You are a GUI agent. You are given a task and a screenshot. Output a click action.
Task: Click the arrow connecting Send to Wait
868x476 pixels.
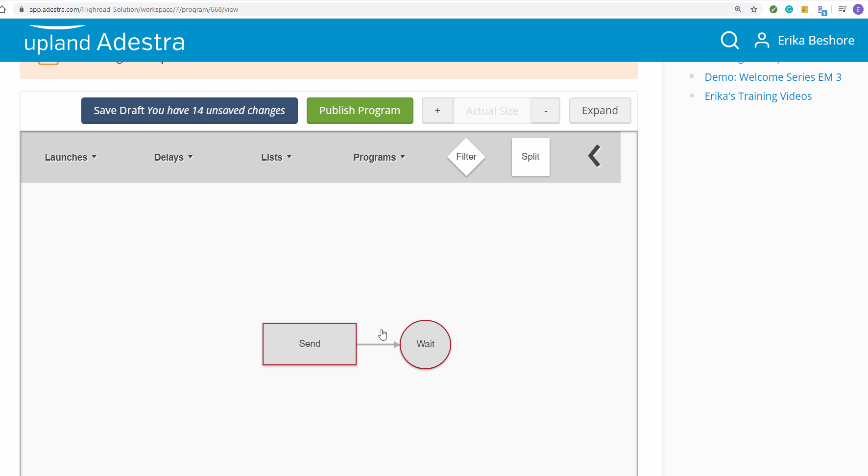(x=378, y=345)
